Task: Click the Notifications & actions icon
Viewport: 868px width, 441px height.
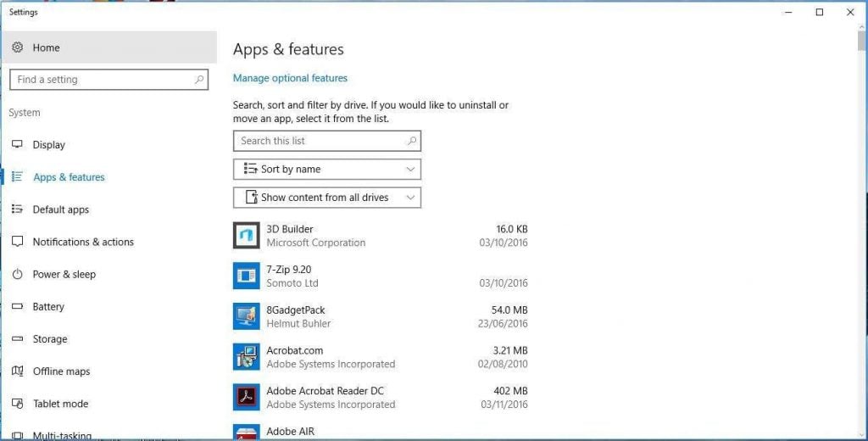Action: click(x=17, y=242)
